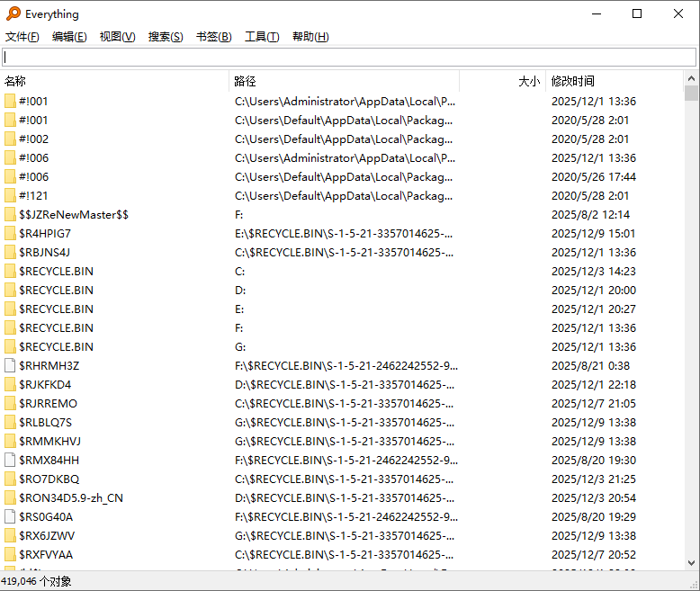Click the search input field
The width and height of the screenshot is (700, 591).
349,58
